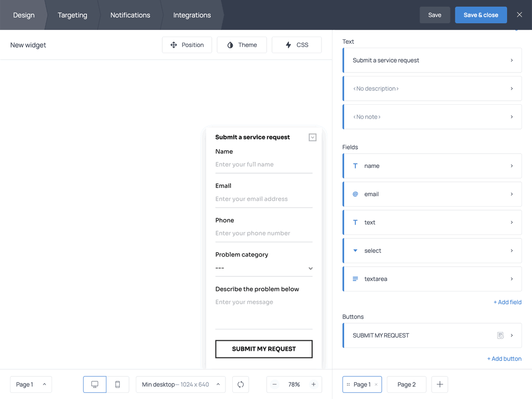Select the name field text icon
Viewport: 532px width, 399px height.
(355, 166)
